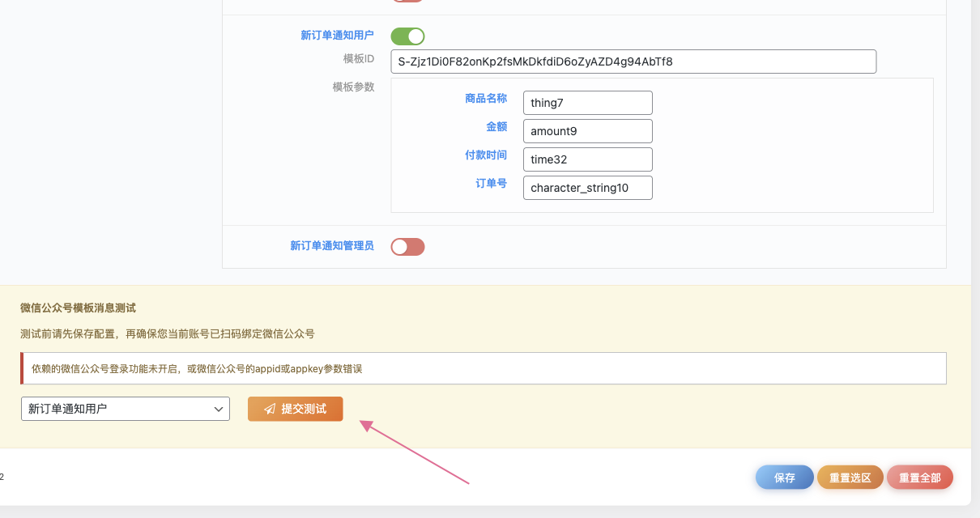
Task: Click the thing7 input field
Action: tap(587, 102)
